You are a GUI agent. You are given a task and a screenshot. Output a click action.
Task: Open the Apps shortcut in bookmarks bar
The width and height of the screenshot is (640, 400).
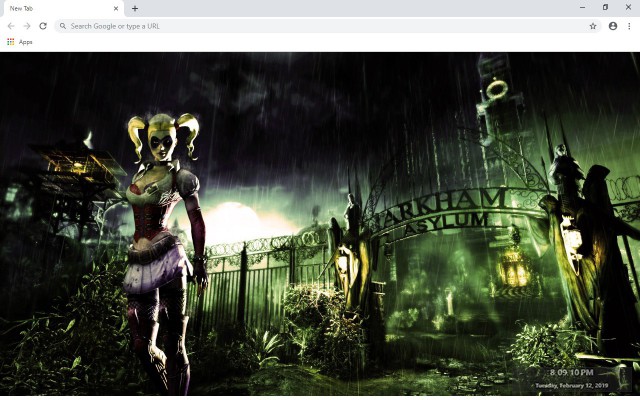(20, 42)
